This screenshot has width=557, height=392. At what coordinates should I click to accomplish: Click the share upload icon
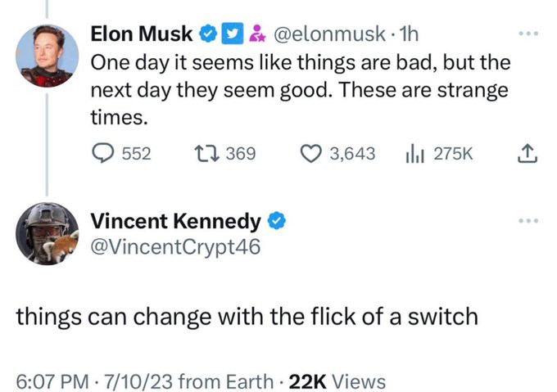[528, 153]
